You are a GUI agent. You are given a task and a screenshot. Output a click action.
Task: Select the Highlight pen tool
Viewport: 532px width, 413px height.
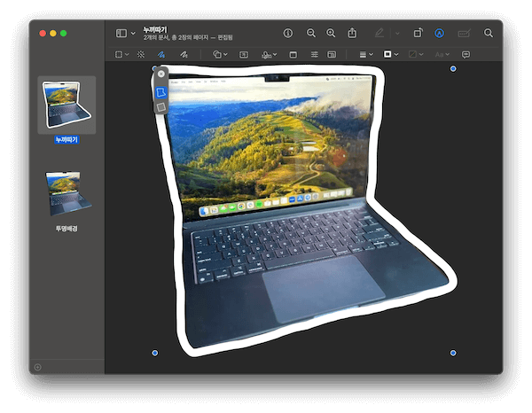pyautogui.click(x=379, y=33)
